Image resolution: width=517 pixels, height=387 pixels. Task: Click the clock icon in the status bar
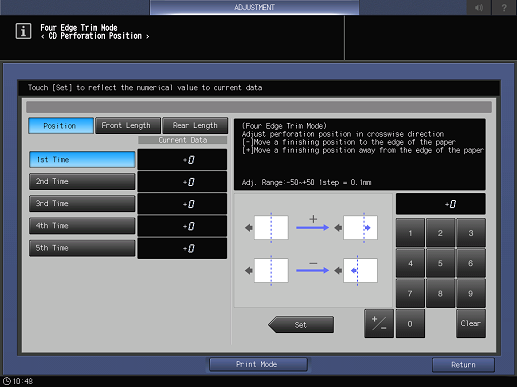click(7, 381)
